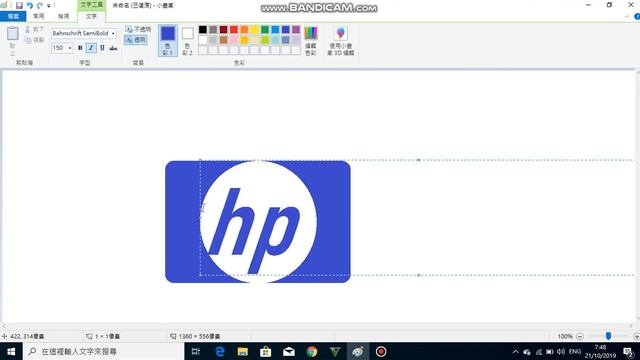640x360 pixels.
Task: Open the Customize Quick Access Toolbar dropdown
Action: tap(49, 6)
